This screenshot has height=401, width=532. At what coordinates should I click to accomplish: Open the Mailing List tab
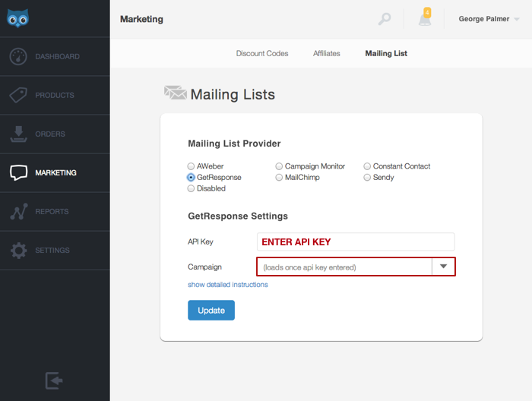click(x=386, y=53)
